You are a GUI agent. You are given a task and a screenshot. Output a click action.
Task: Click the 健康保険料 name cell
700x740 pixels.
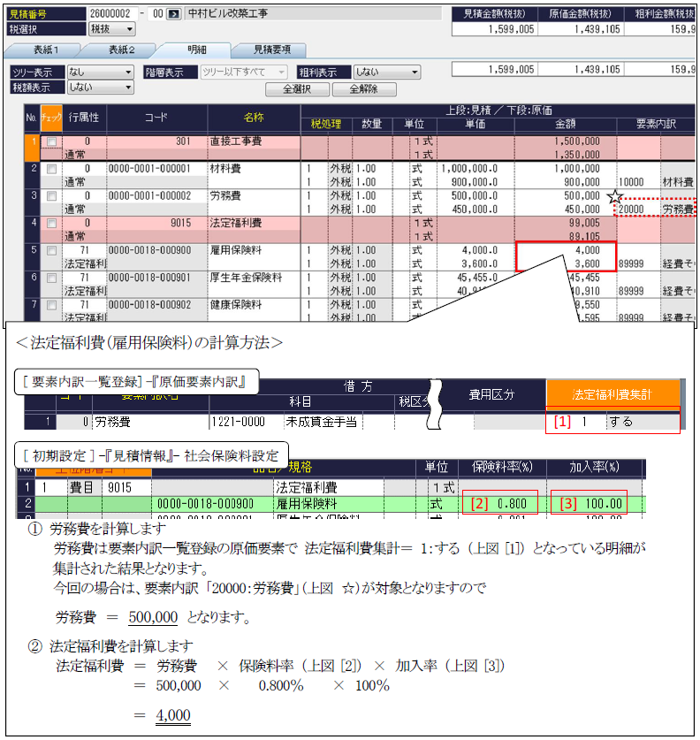[x=254, y=305]
